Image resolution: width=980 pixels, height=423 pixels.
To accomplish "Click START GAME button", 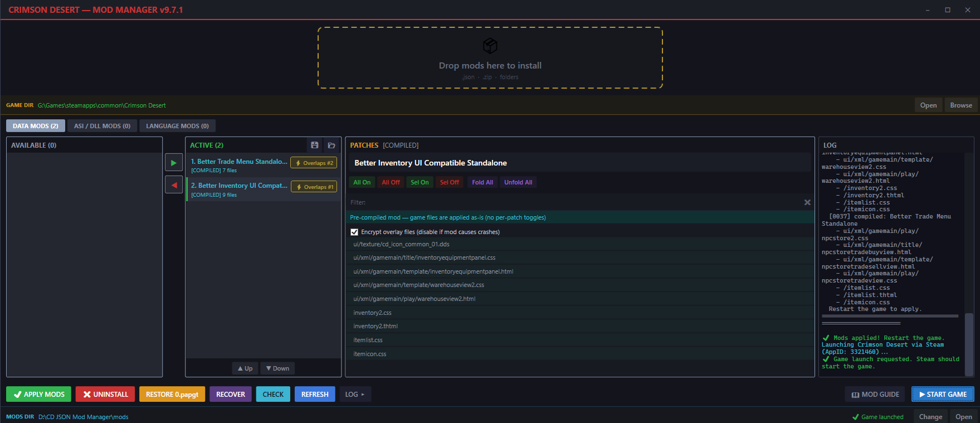I will point(943,394).
